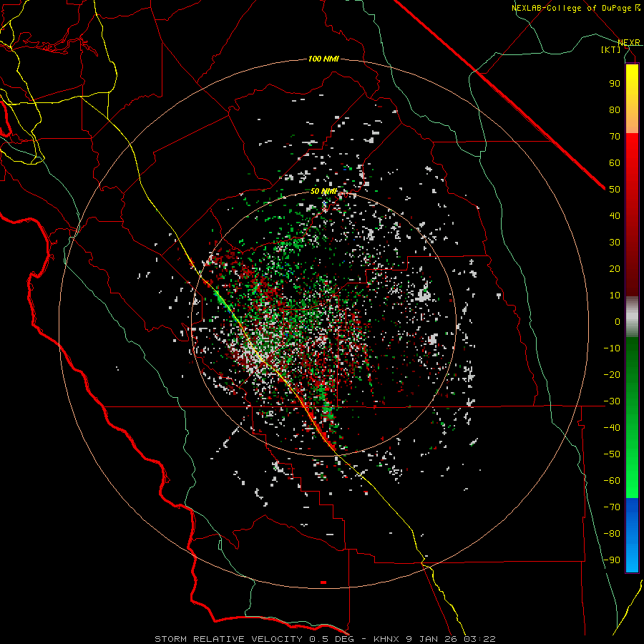
Task: Click the STORM RELATIVE VELOCITY caption text
Action: click(x=228, y=639)
